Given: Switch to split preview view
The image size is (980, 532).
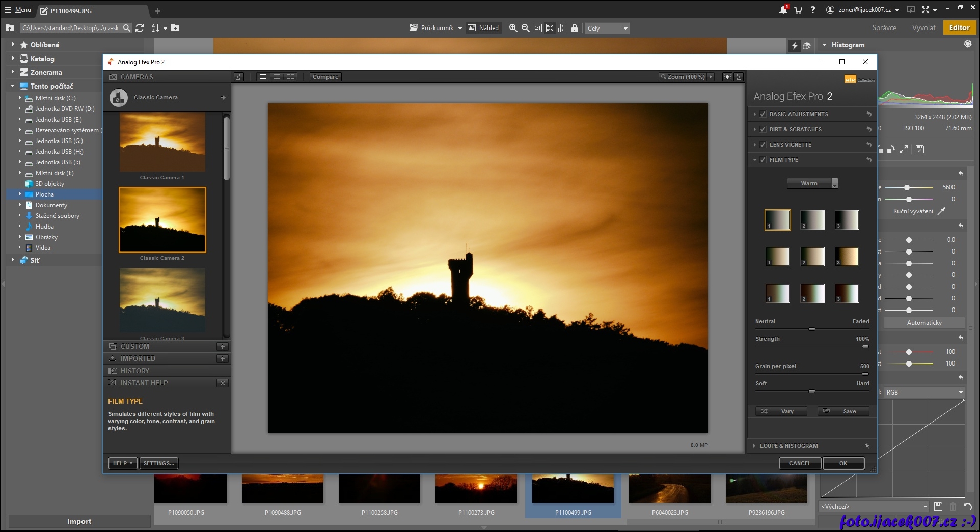Looking at the screenshot, I should [277, 77].
